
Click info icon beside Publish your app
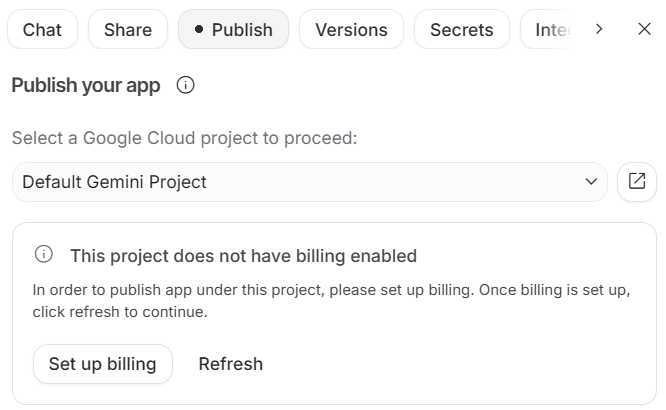pos(185,85)
